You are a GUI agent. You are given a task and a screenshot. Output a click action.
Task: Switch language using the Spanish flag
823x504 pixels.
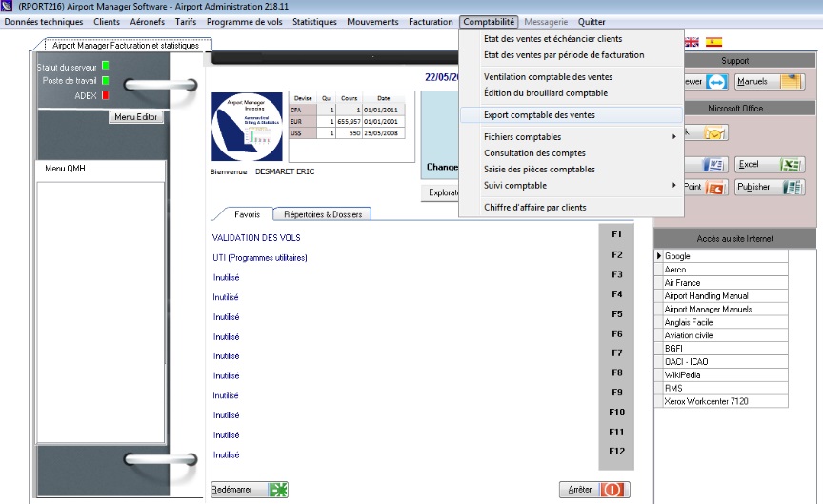pos(713,42)
